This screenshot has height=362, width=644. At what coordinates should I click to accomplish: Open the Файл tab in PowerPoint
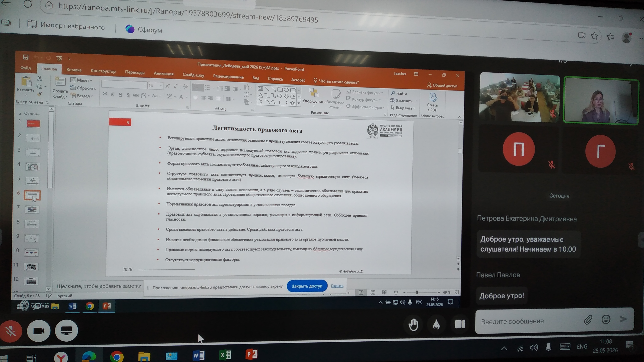[25, 68]
